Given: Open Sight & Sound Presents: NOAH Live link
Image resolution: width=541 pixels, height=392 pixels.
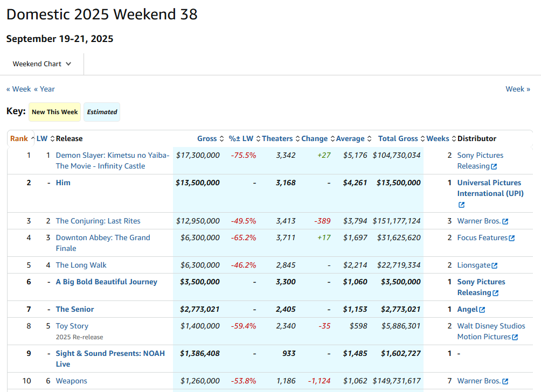Looking at the screenshot, I should coord(110,359).
